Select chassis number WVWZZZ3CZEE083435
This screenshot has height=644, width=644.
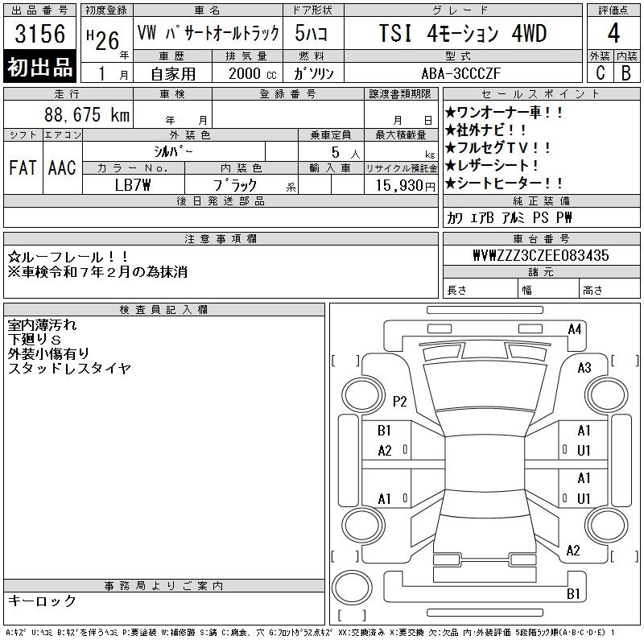coord(540,256)
